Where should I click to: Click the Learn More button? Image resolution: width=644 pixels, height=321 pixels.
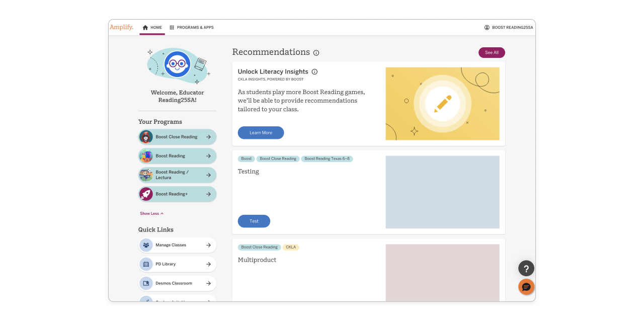[x=261, y=133]
